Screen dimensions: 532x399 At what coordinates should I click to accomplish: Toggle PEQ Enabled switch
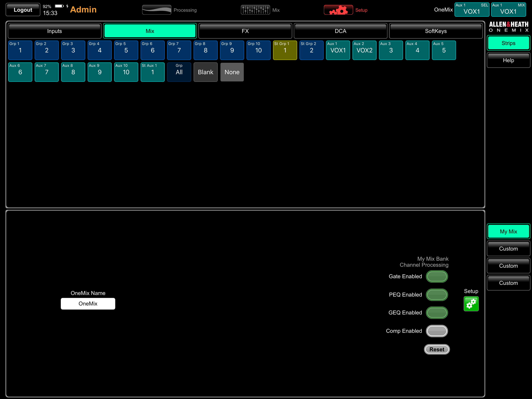[x=437, y=295]
